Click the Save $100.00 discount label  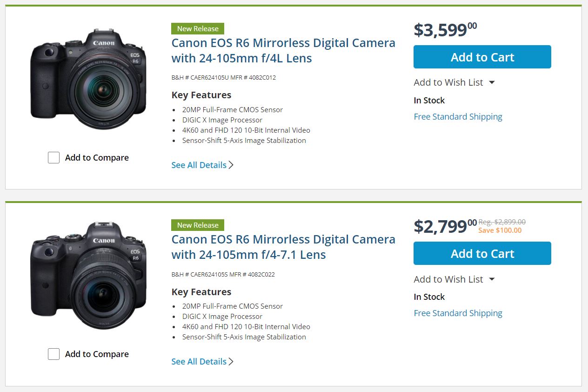pyautogui.click(x=500, y=230)
